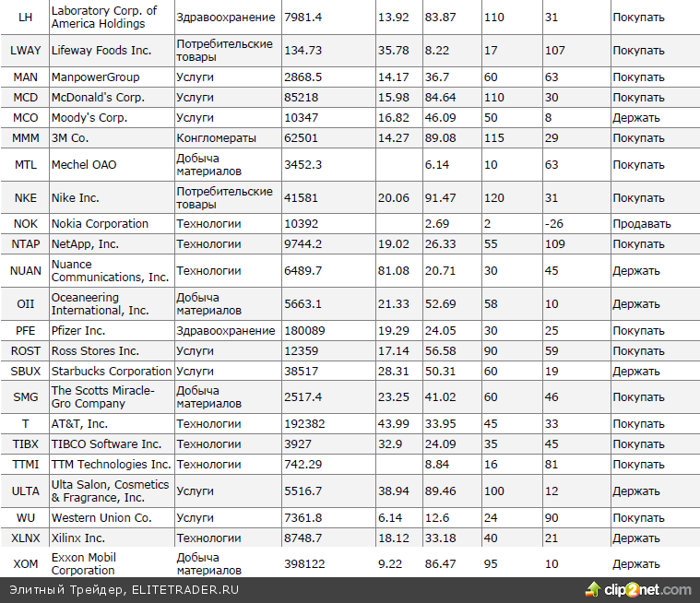
Task: Select 'Oceaneering International, Inc.' name
Action: 100,304
